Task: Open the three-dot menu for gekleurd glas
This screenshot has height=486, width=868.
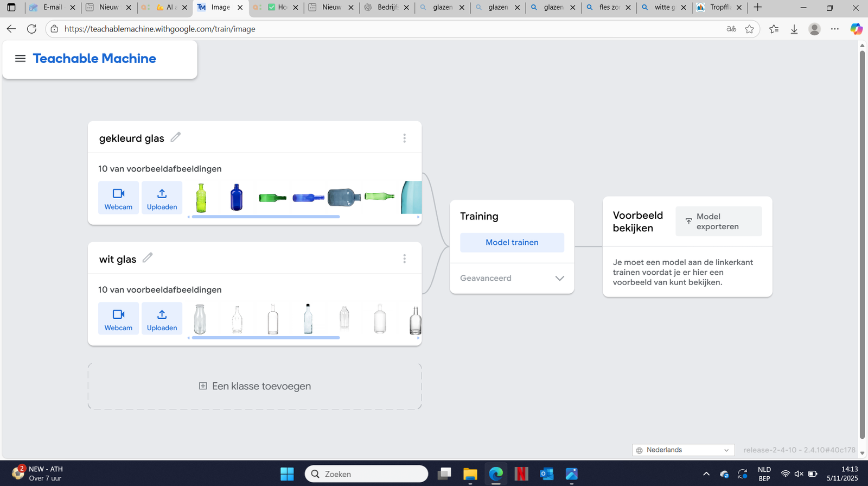Action: click(404, 138)
